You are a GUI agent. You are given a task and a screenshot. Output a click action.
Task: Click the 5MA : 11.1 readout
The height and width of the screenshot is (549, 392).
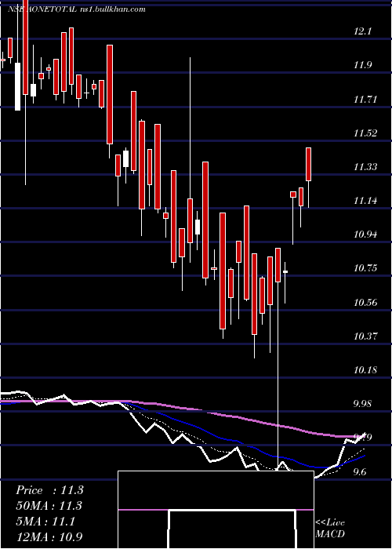coord(45,522)
